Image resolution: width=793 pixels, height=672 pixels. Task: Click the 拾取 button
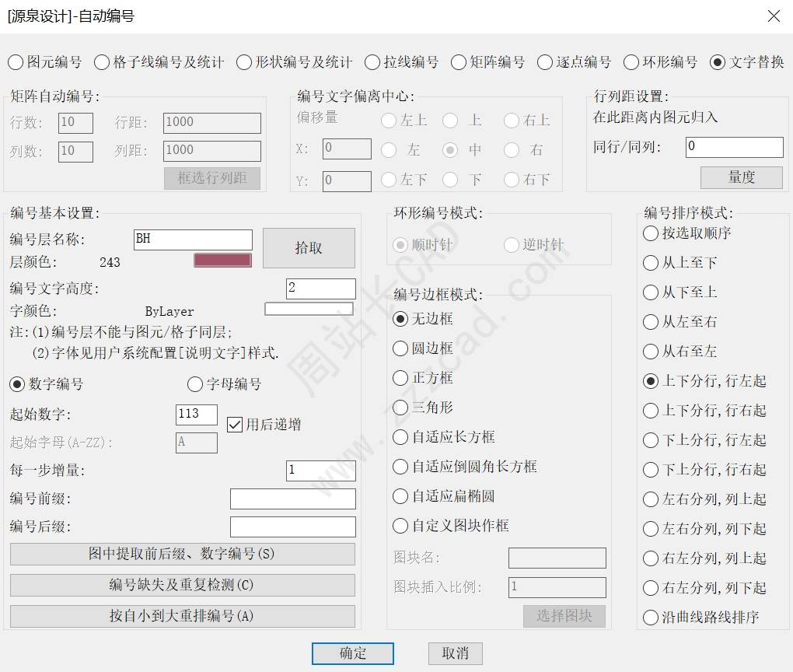coord(309,248)
